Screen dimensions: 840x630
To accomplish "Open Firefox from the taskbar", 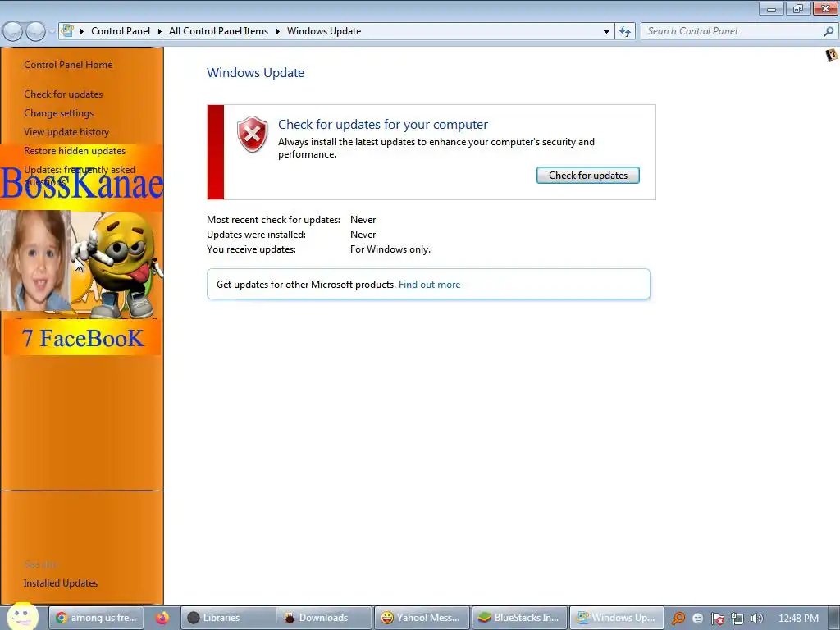I will [162, 618].
